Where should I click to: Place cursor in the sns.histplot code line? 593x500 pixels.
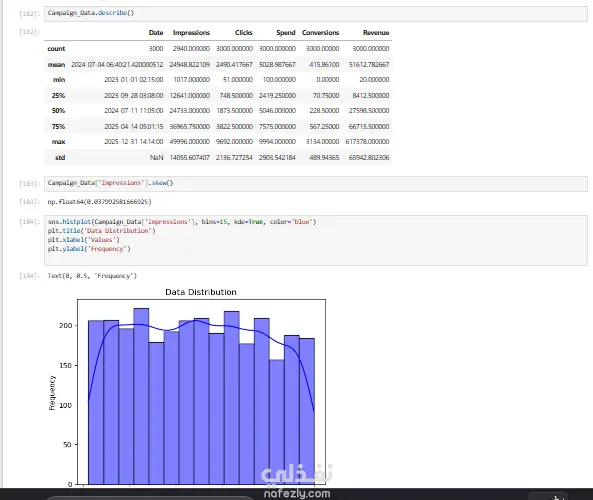pos(182,222)
